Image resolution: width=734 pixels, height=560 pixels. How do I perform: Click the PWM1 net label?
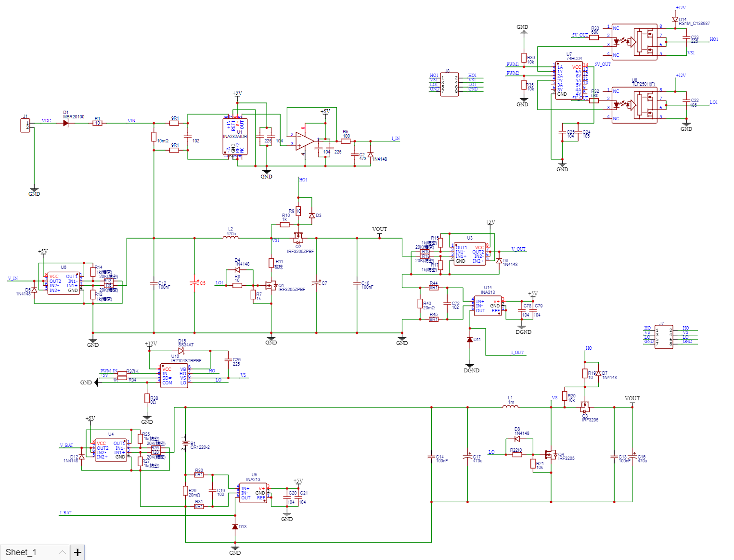tap(513, 64)
